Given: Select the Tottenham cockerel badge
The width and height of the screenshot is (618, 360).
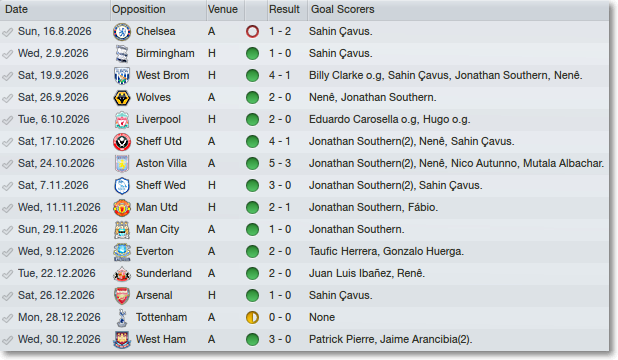Looking at the screenshot, I should [x=122, y=318].
